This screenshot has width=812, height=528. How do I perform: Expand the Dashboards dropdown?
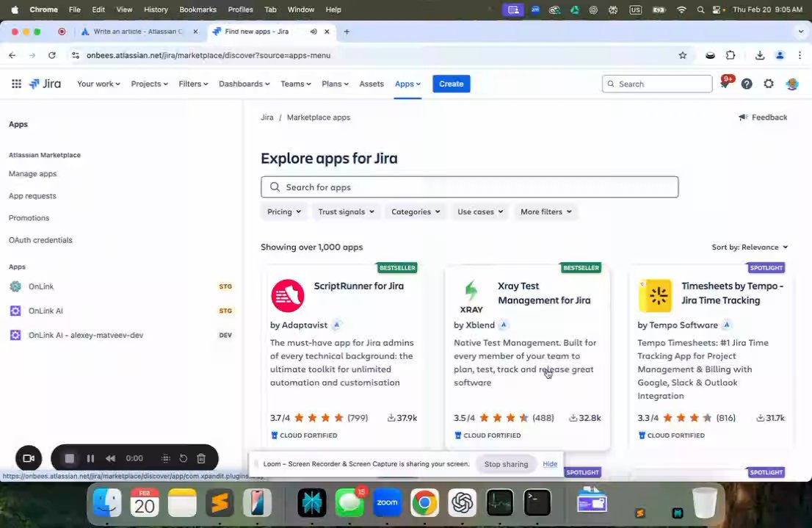[x=244, y=84]
